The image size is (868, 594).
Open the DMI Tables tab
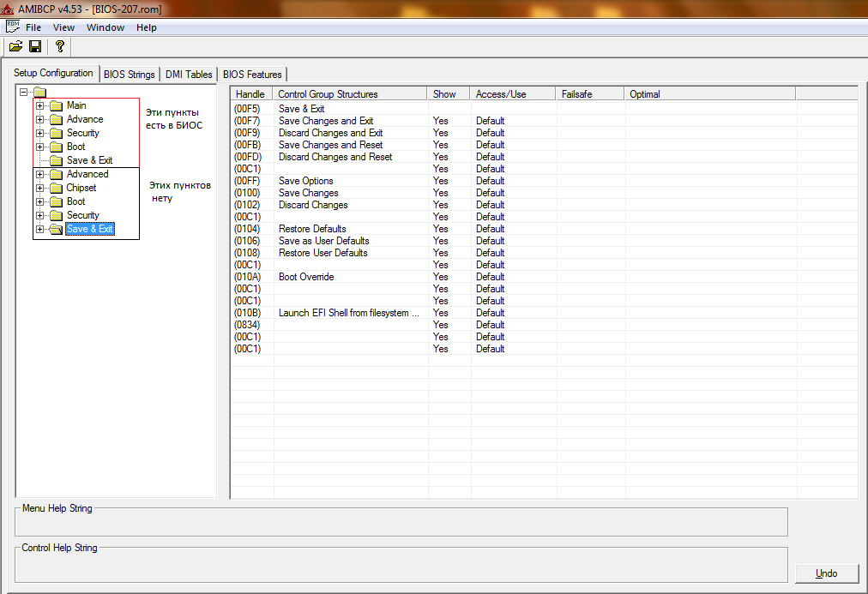point(189,75)
